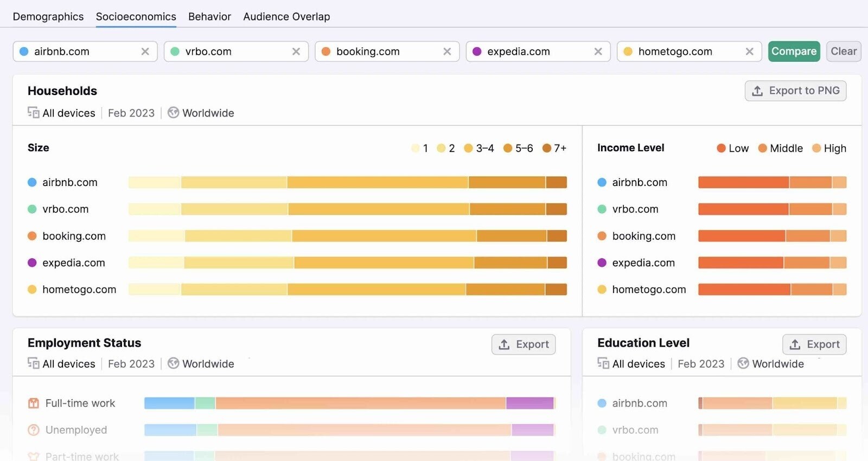Screen dimensions: 868x461
Task: Click booking.com in Income Level chart
Action: tap(644, 236)
